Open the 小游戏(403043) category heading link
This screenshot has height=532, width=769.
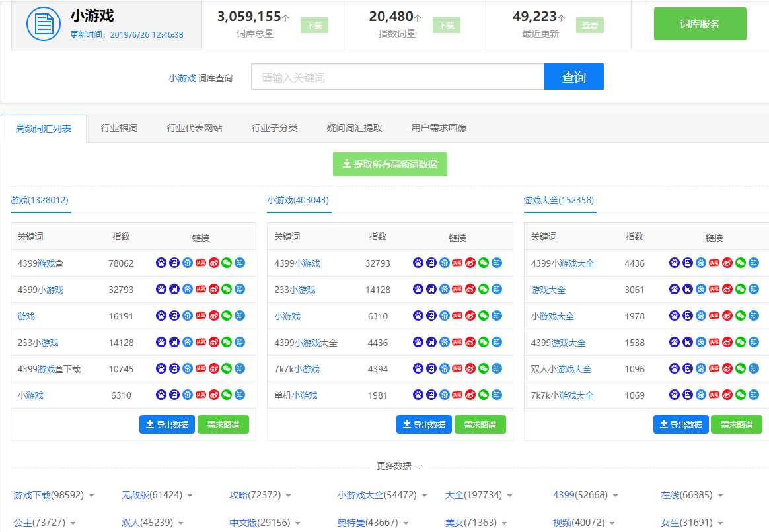(x=298, y=201)
